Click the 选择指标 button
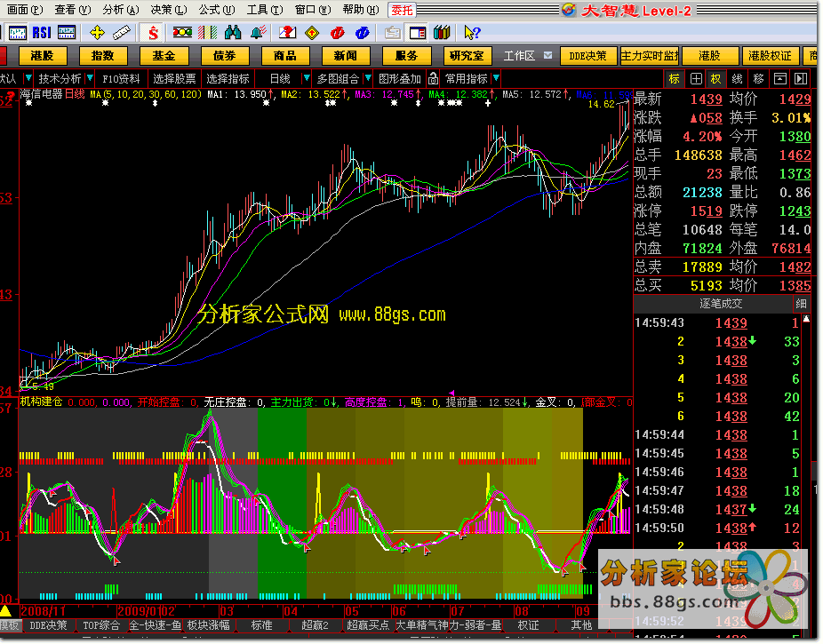 click(x=228, y=79)
